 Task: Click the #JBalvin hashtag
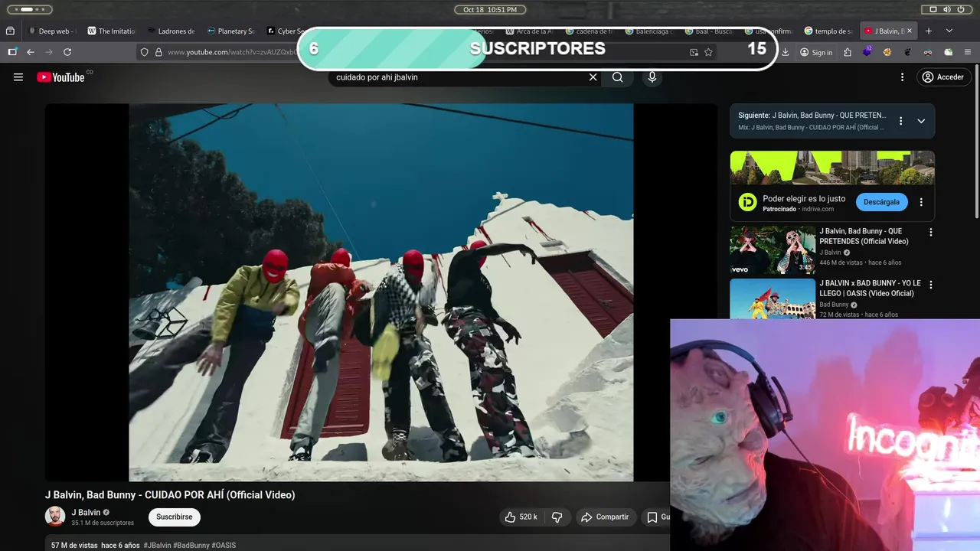157,546
